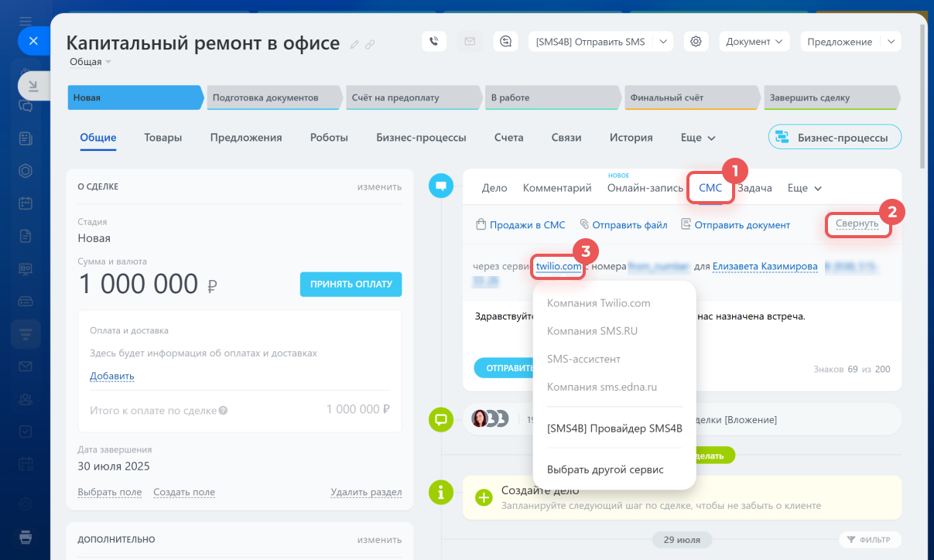Click the phone call icon in header
Image resolution: width=934 pixels, height=560 pixels.
click(x=434, y=42)
